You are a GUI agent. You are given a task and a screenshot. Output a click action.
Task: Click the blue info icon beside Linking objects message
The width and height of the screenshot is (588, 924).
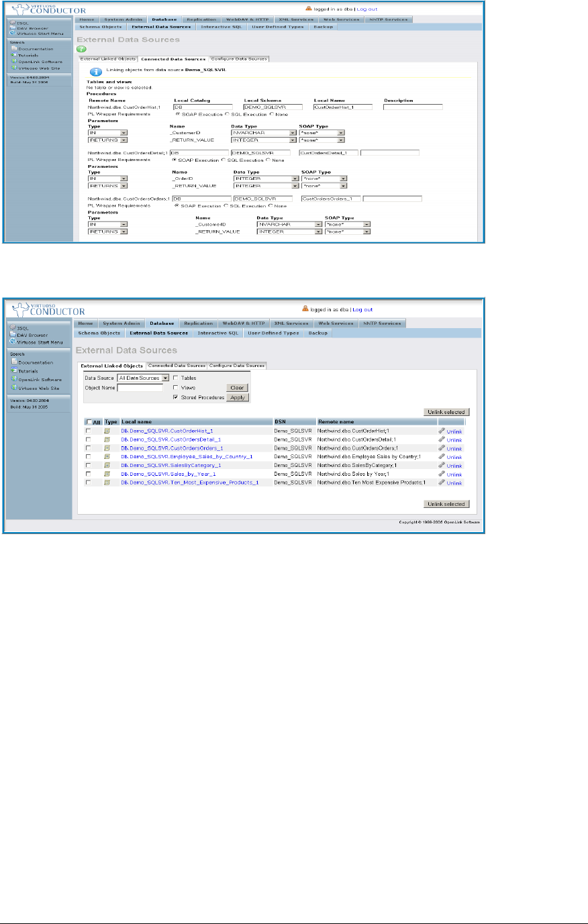coord(96,70)
